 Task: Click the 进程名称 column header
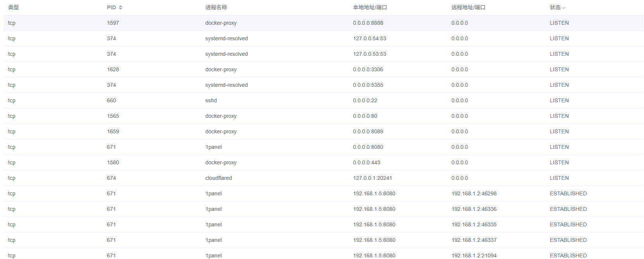pyautogui.click(x=216, y=7)
